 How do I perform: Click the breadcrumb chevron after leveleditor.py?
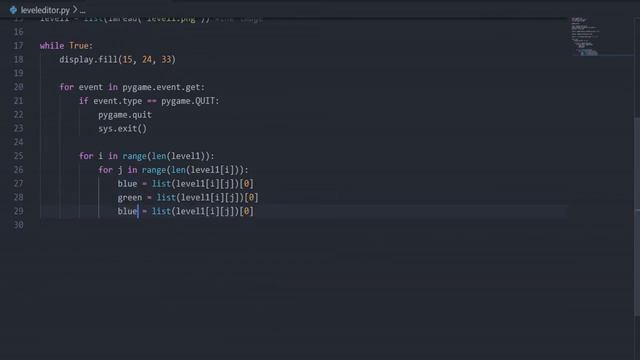tap(75, 9)
